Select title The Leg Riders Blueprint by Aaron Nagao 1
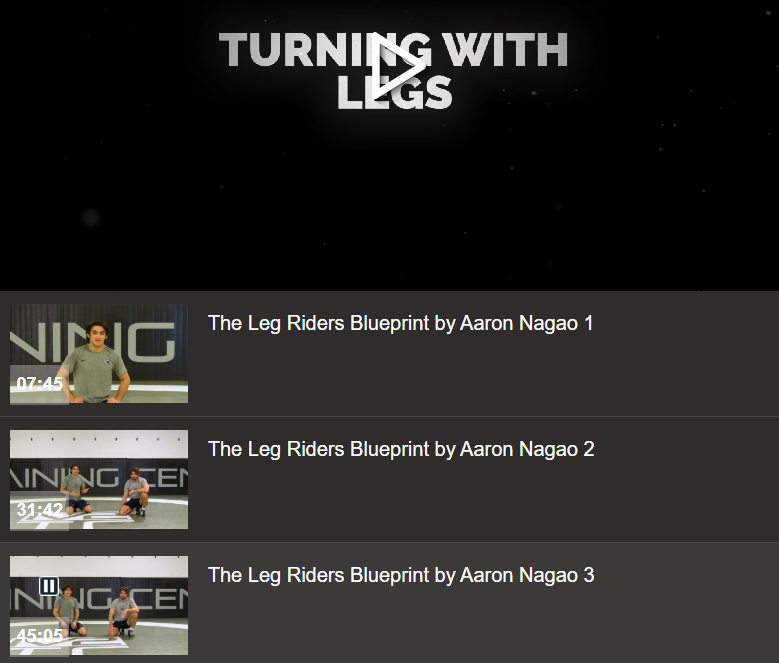This screenshot has width=779, height=663. point(400,323)
